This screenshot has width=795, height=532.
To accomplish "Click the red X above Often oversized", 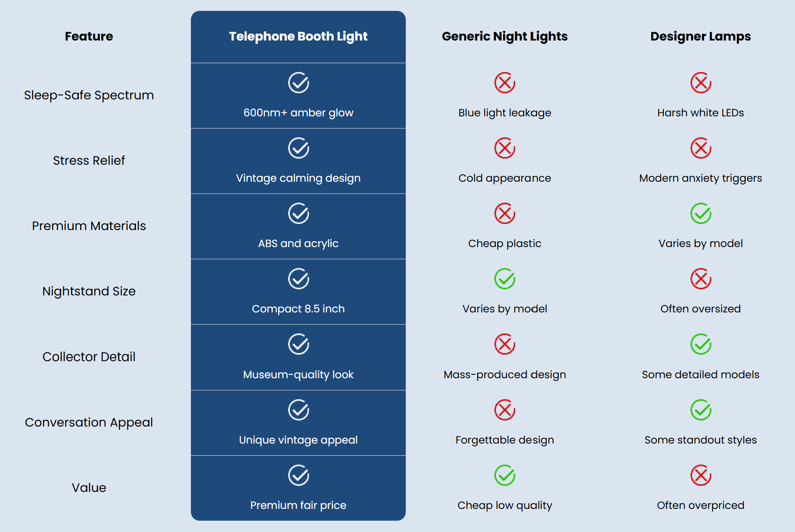I will 701,279.
